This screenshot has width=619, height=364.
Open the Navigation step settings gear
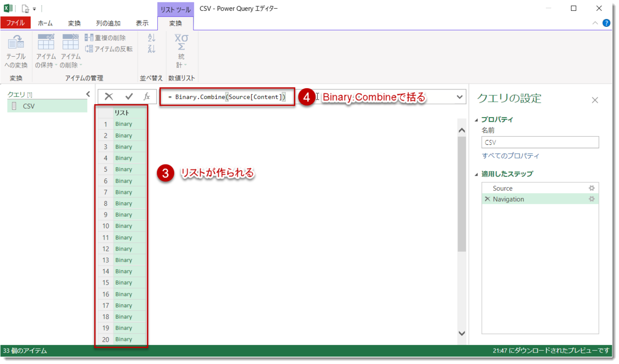(592, 199)
